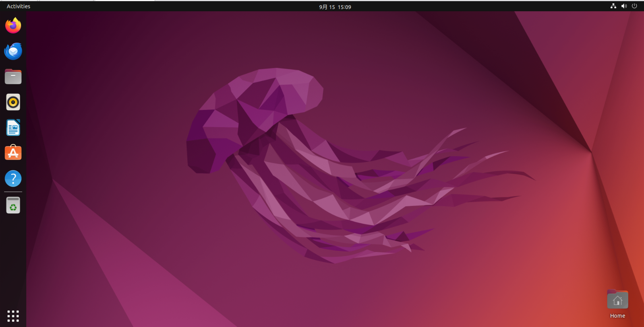The image size is (644, 327).
Task: Open the power menu icon
Action: click(634, 6)
